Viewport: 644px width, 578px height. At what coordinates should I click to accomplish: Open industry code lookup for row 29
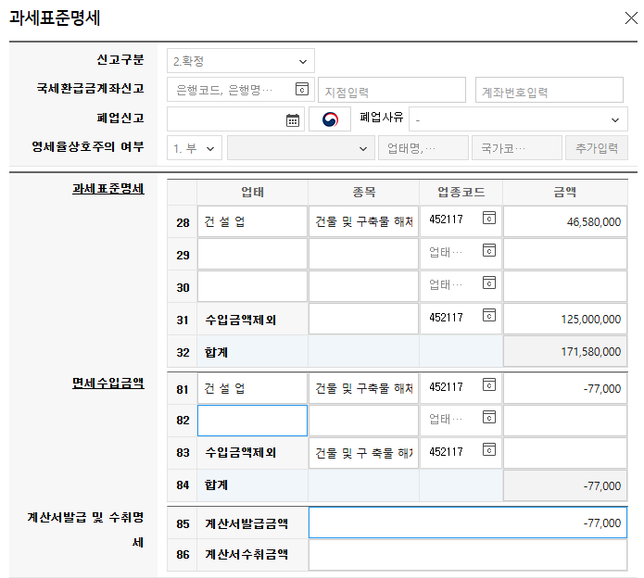(x=489, y=254)
